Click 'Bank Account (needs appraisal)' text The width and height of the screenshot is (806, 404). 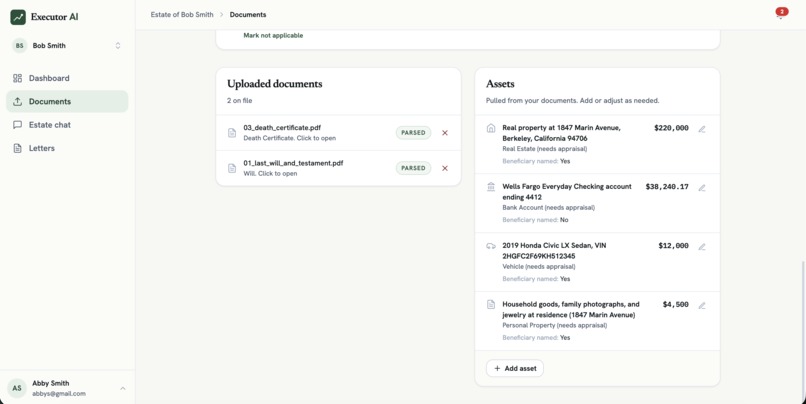coord(548,208)
